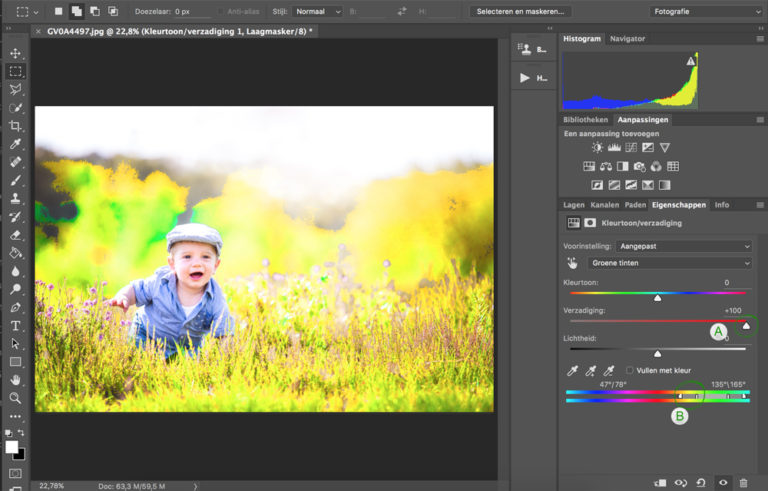Select the Move tool

16,53
